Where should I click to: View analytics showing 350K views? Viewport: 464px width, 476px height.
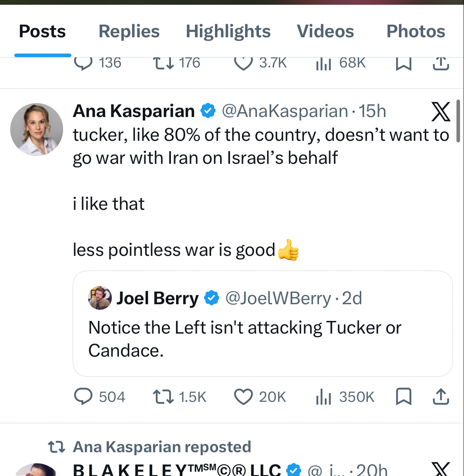coord(324,397)
